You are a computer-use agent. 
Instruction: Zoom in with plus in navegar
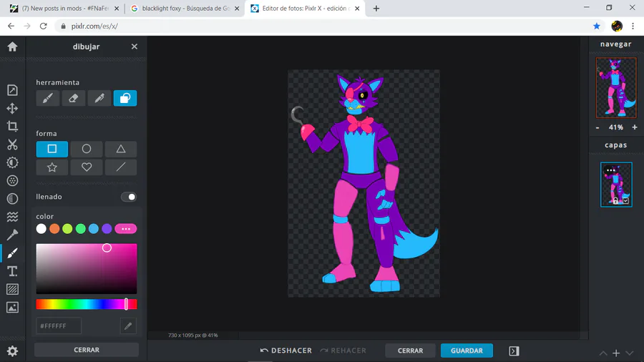click(635, 127)
